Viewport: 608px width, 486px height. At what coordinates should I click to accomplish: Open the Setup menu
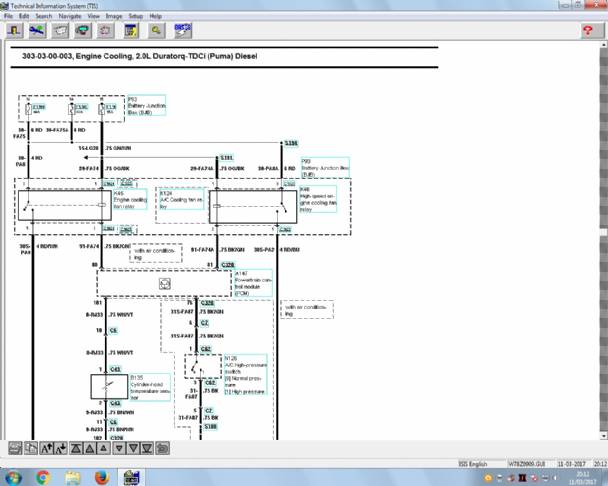135,16
